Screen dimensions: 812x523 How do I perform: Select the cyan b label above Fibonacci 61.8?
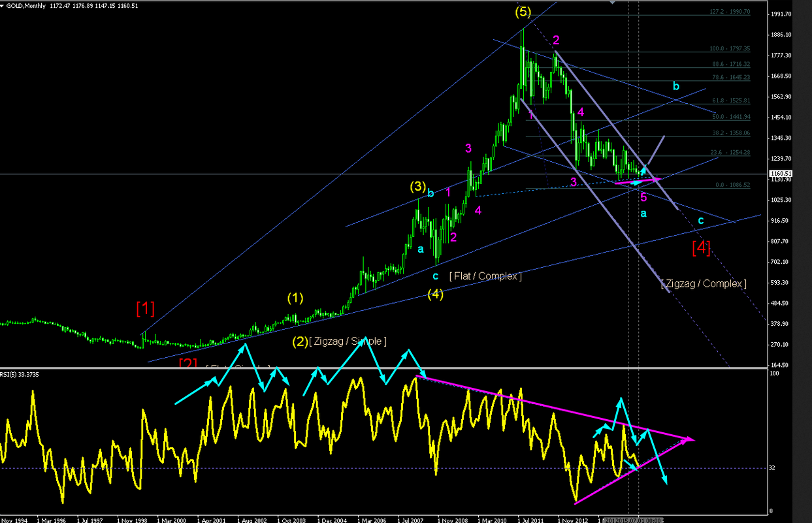pos(677,86)
